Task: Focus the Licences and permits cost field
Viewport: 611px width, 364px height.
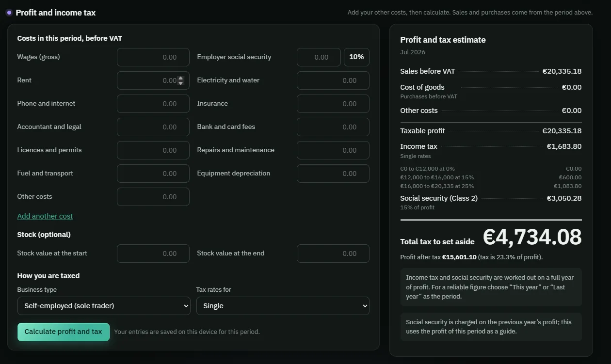Action: [x=153, y=150]
